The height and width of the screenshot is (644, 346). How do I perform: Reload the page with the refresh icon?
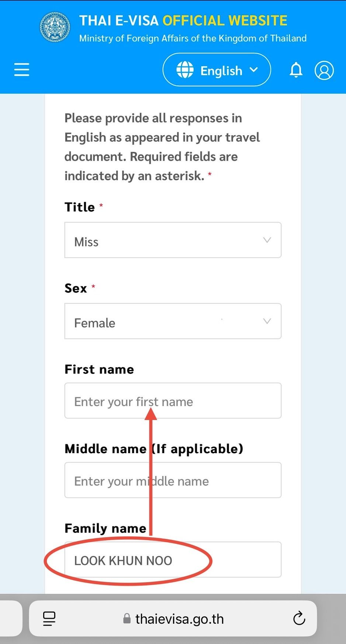(x=299, y=619)
